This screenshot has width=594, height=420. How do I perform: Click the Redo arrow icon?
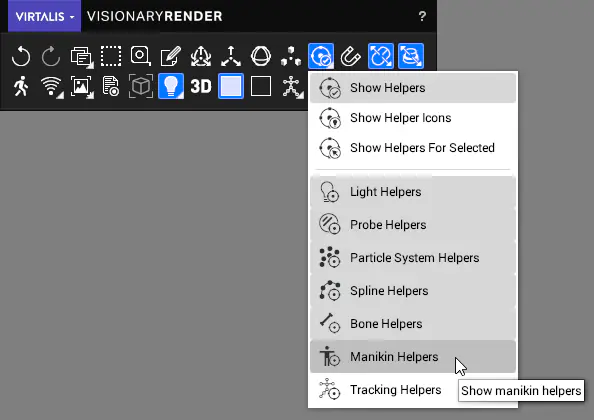coord(51,56)
